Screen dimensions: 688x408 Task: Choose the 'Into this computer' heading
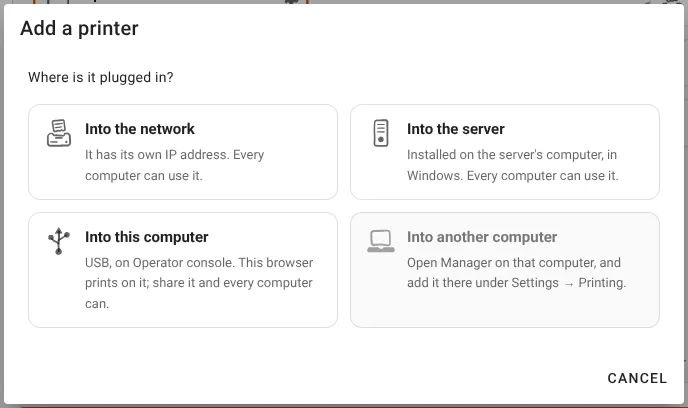click(x=147, y=237)
